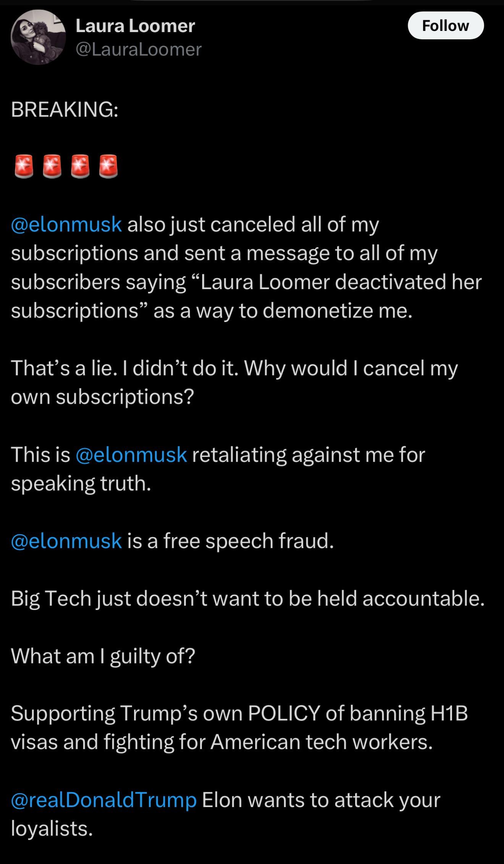Click the Laura Loomer display name
This screenshot has height=864, width=504.
pyautogui.click(x=135, y=26)
